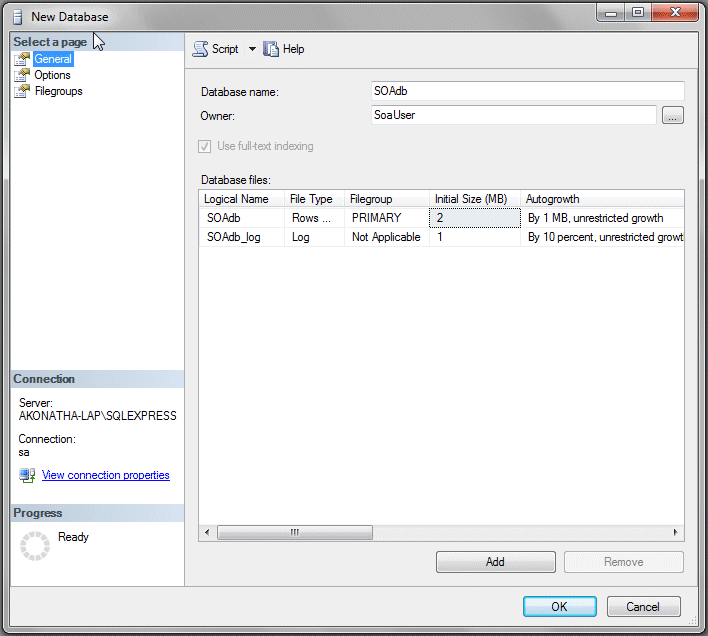Image resolution: width=708 pixels, height=636 pixels.
Task: Click the Autogrowth column header
Action: tap(602, 199)
